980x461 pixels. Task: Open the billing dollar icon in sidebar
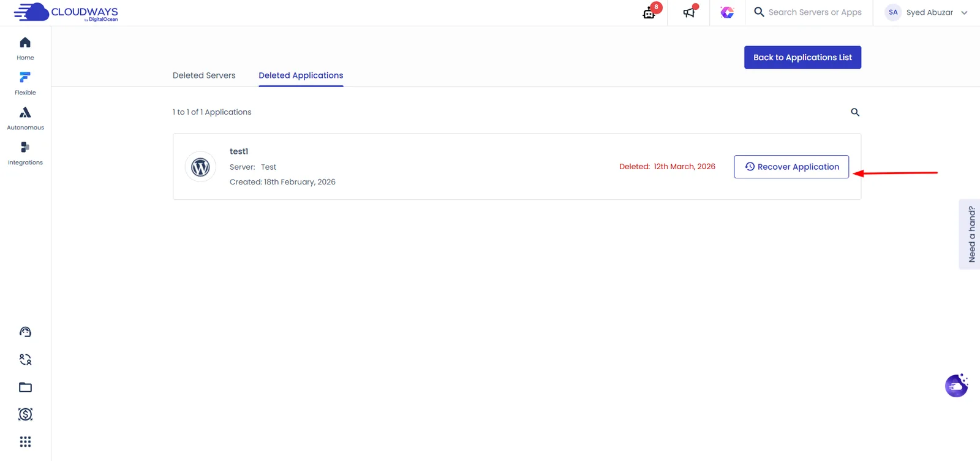tap(25, 414)
